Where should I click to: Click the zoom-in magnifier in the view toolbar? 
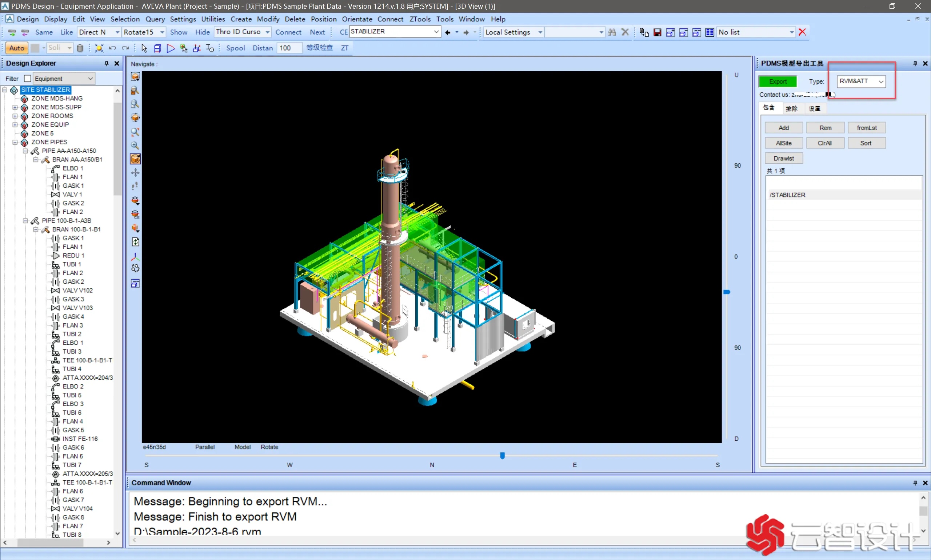135,145
